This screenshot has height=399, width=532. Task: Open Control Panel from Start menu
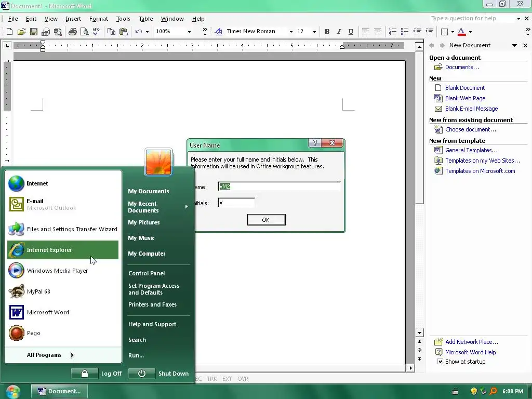(147, 273)
